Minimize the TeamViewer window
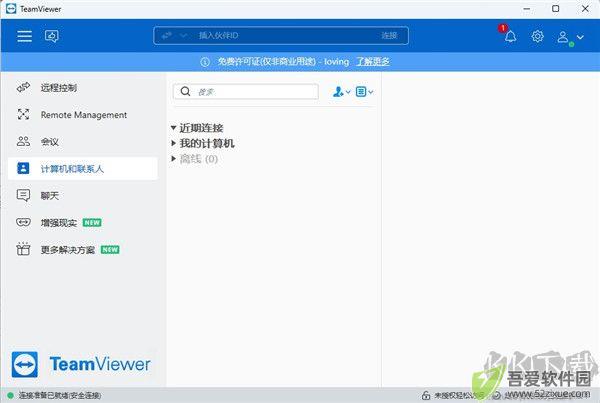 [x=527, y=9]
